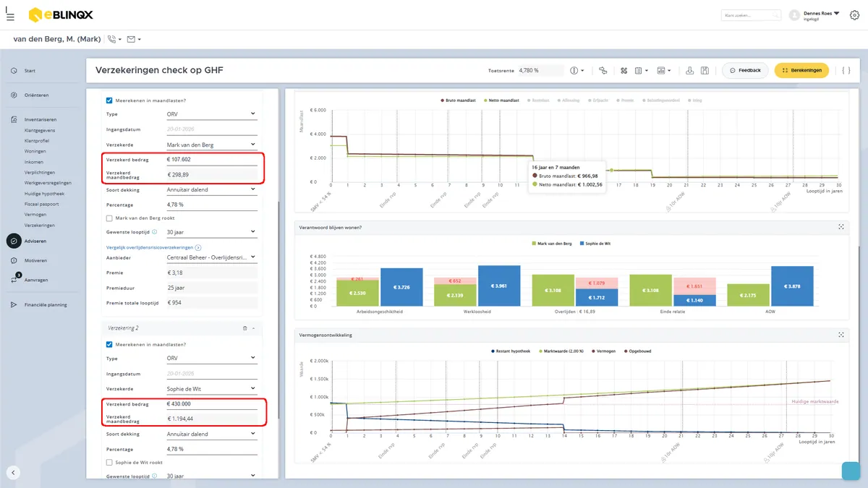Uncheck first Meerekenen in maandlasten checkbox
Image resolution: width=868 pixels, height=488 pixels.
pyautogui.click(x=109, y=100)
